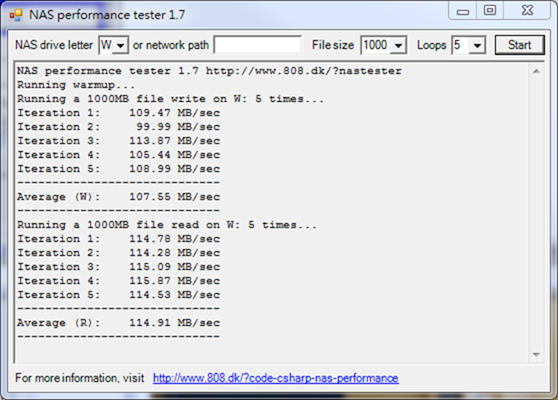This screenshot has height=400, width=558.
Task: Click the NAS performance tester app icon
Action: pyautogui.click(x=16, y=15)
